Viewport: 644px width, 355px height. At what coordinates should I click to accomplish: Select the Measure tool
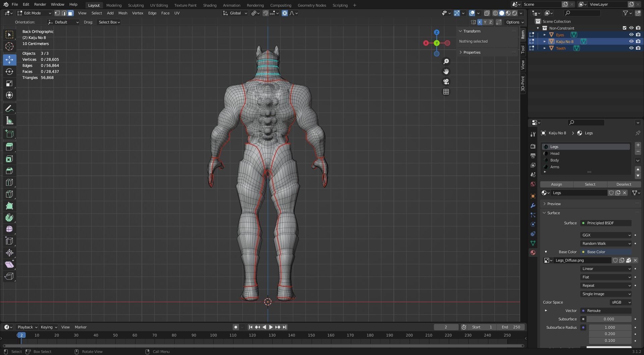click(x=9, y=121)
